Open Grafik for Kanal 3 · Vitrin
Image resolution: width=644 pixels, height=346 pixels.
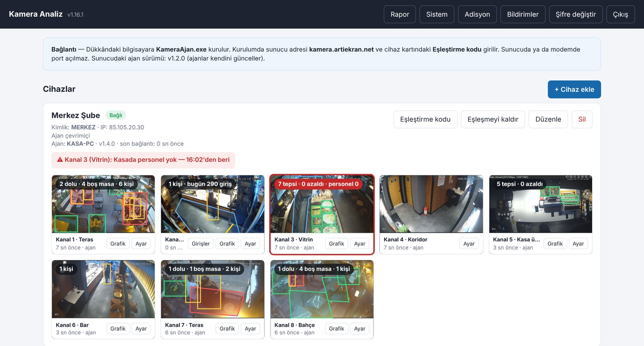[x=336, y=244]
